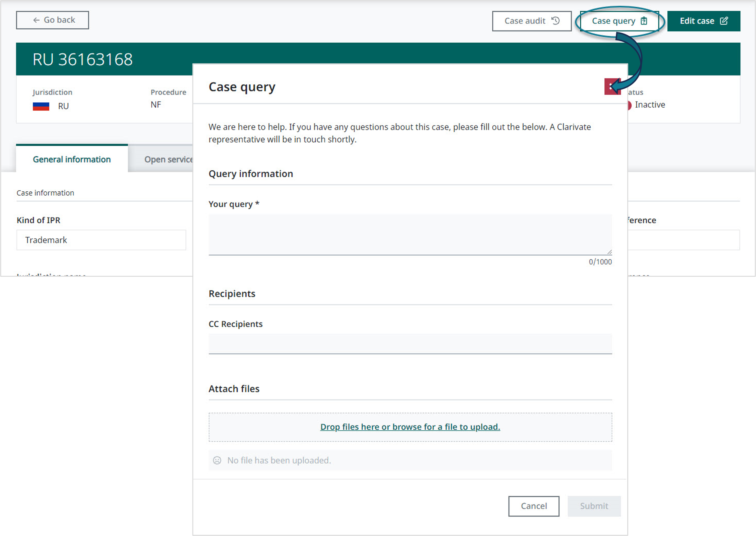Click the Inactive status indicator
The height and width of the screenshot is (536, 756).
(x=646, y=105)
